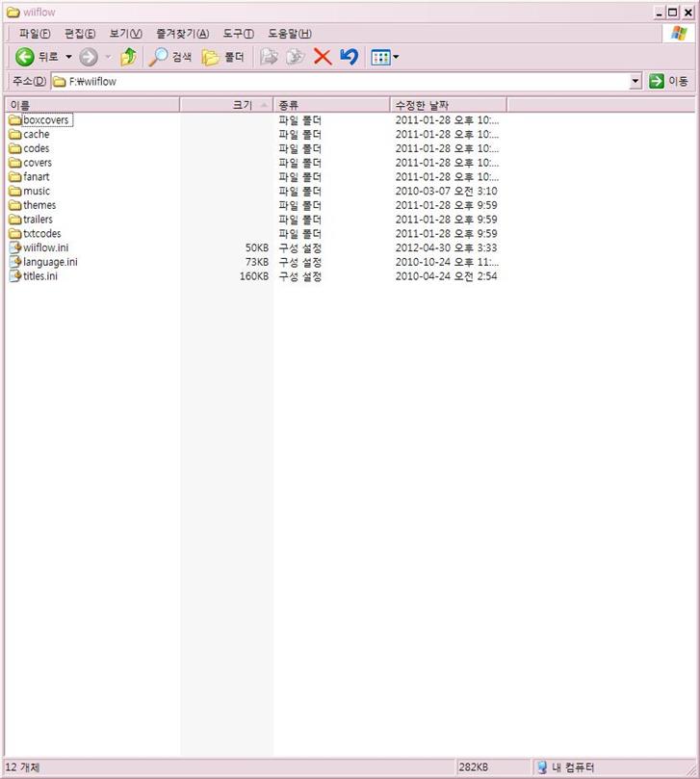Viewport: 700px width, 779px height.
Task: Select the language.ini file icon
Action: tap(15, 261)
